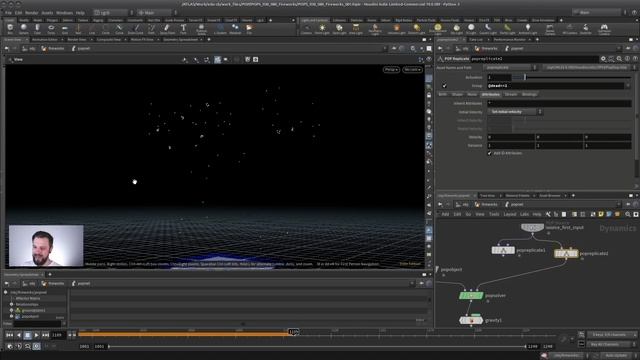Select the Torus shelf tool
The width and height of the screenshot is (640, 360).
coord(51,29)
